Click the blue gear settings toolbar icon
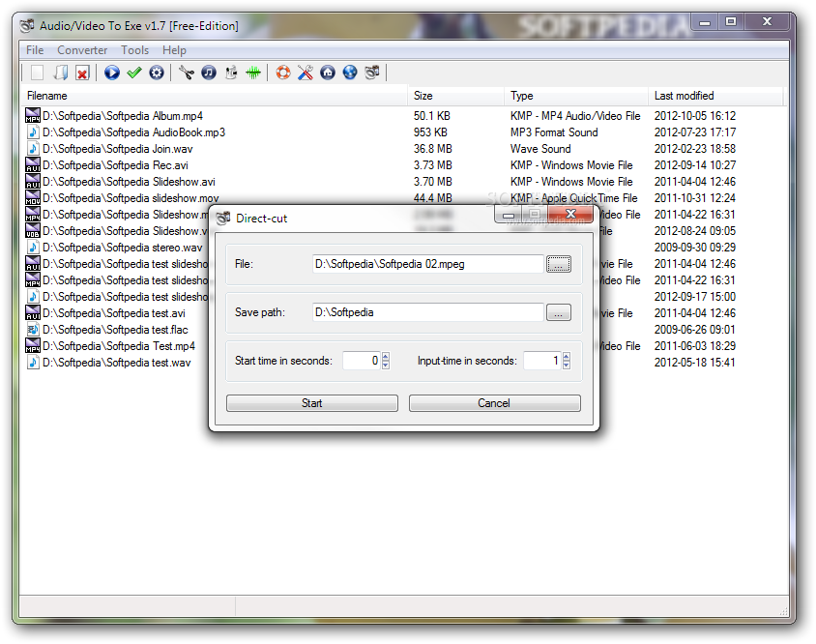 157,73
